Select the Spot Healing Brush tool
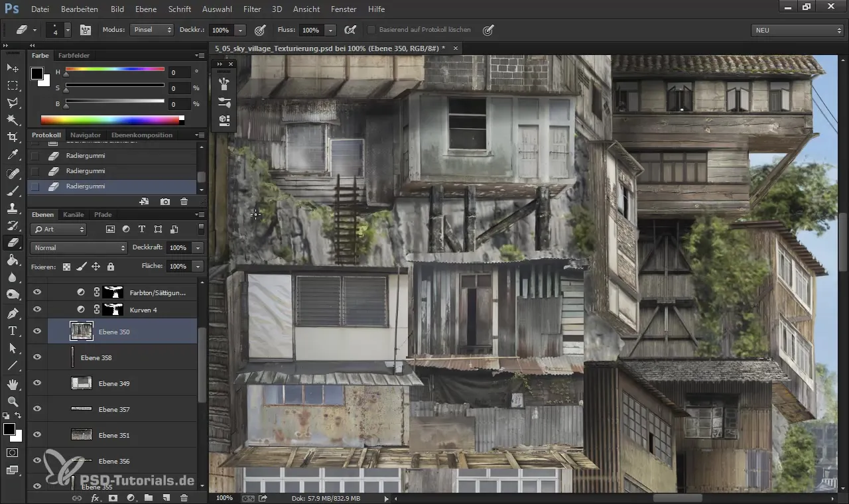Screen dimensions: 849x504 pos(13,174)
